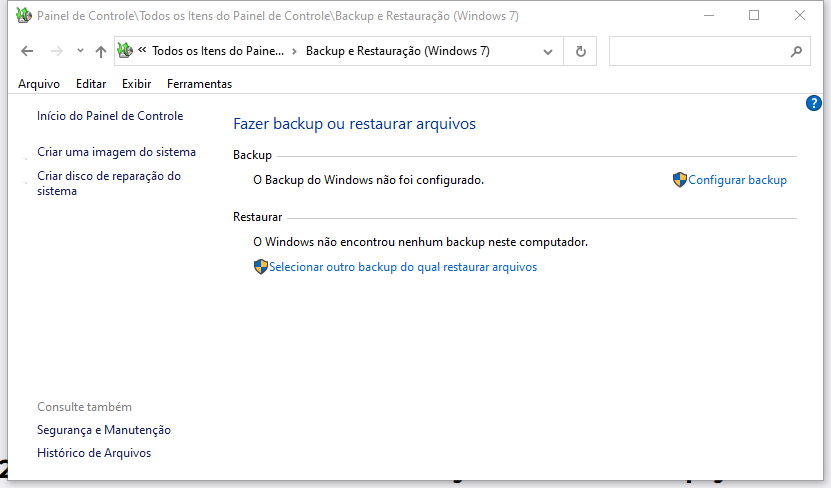Go to Início do Painel de Controle
The height and width of the screenshot is (488, 831).
coord(110,116)
